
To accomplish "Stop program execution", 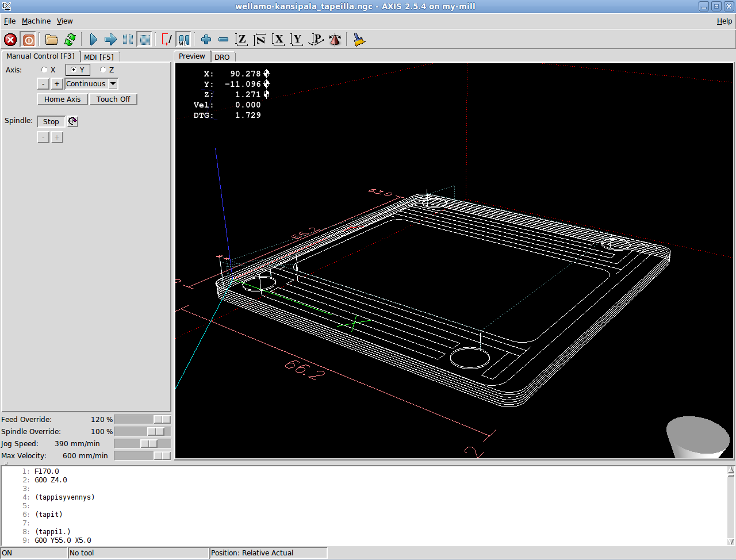I will (x=145, y=40).
